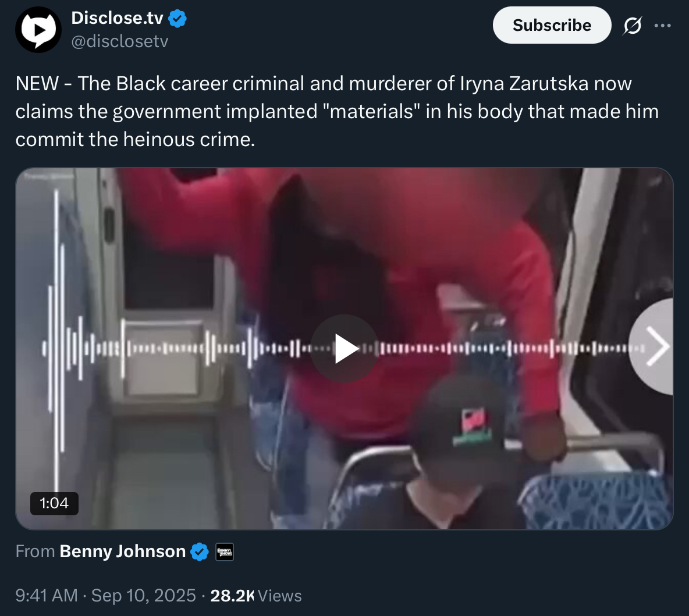Advance with the right chevron on the video
The height and width of the screenshot is (616, 689).
point(656,346)
